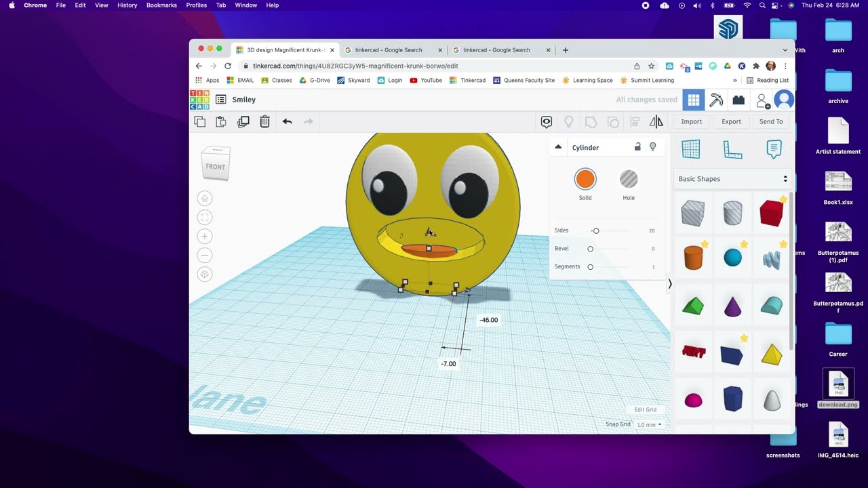
Task: Click the Segments slider handle
Action: tap(590, 267)
